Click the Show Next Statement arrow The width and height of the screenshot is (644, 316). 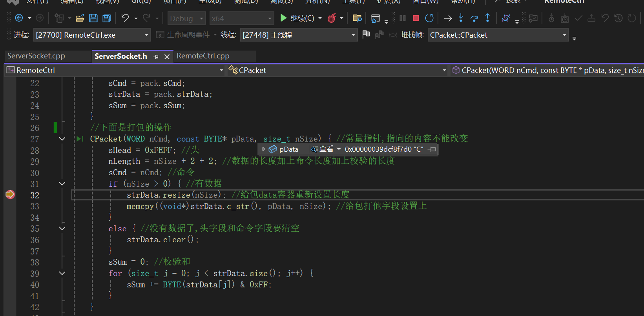pyautogui.click(x=448, y=18)
